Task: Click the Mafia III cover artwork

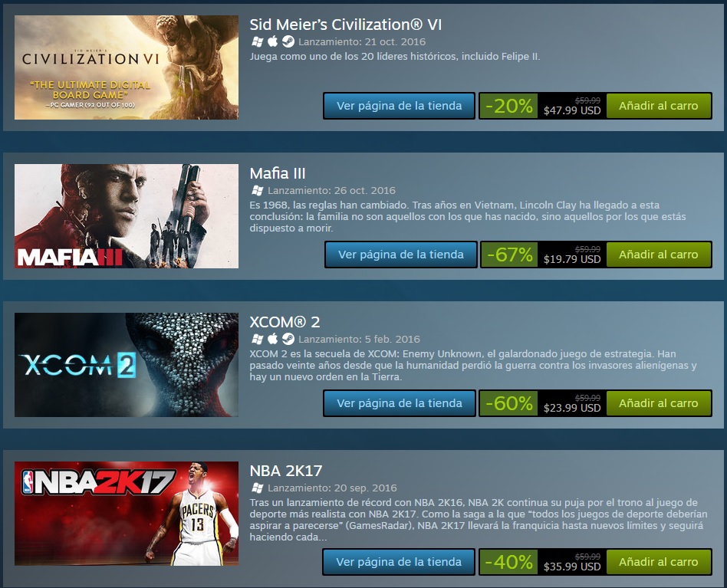Action: [x=127, y=216]
